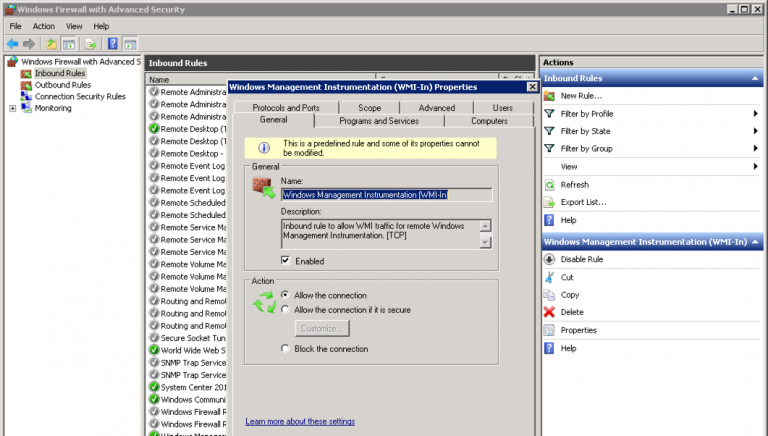Viewport: 768px width, 436px height.
Task: Select Windows Communi rule row
Action: pos(187,399)
